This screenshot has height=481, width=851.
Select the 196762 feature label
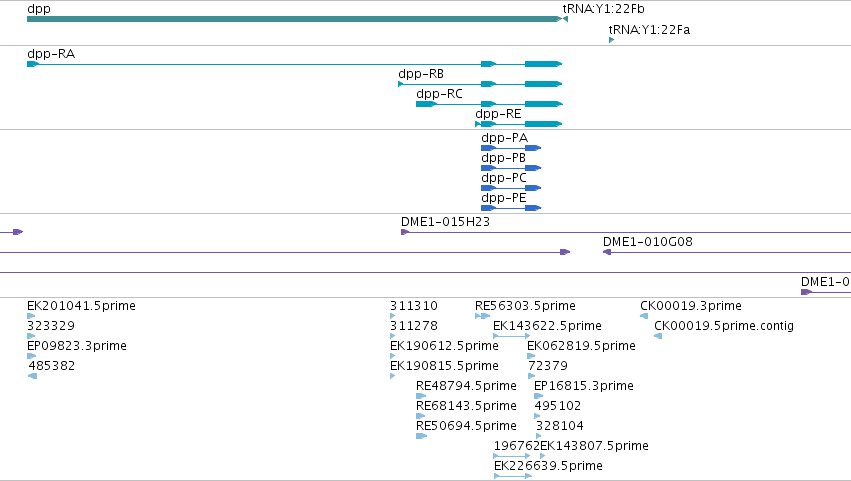(x=517, y=446)
